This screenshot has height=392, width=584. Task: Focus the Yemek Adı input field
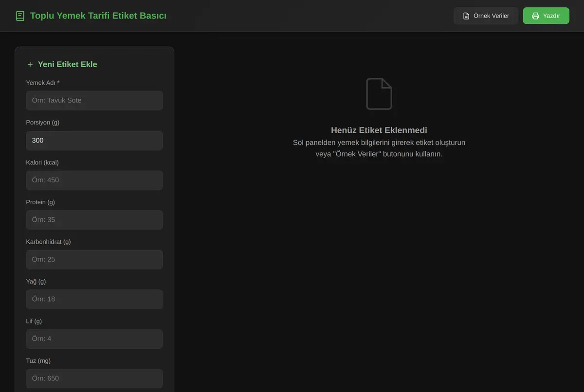click(94, 100)
